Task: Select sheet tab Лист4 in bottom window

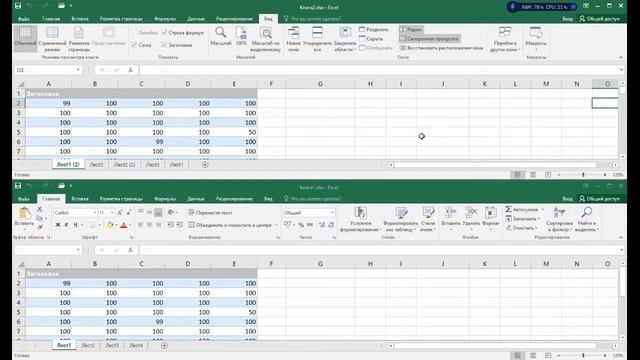Action: (x=136, y=346)
